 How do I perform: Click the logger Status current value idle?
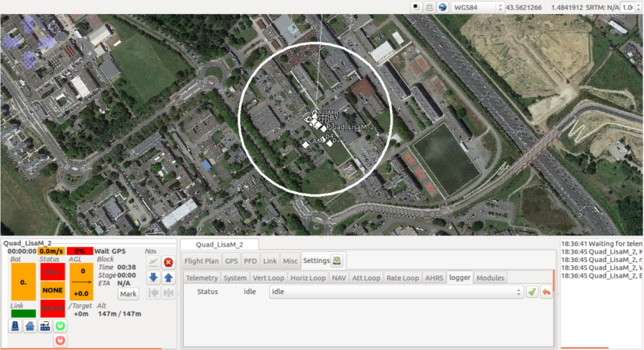click(250, 292)
